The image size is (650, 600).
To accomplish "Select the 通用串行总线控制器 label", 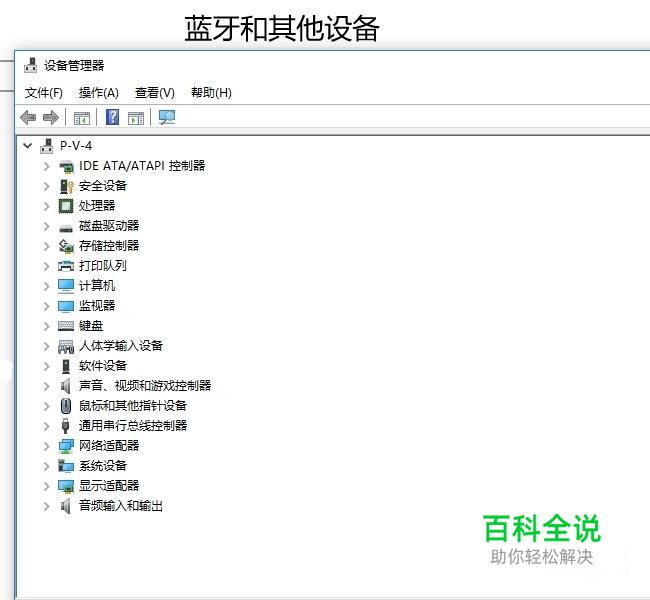I will pos(133,426).
